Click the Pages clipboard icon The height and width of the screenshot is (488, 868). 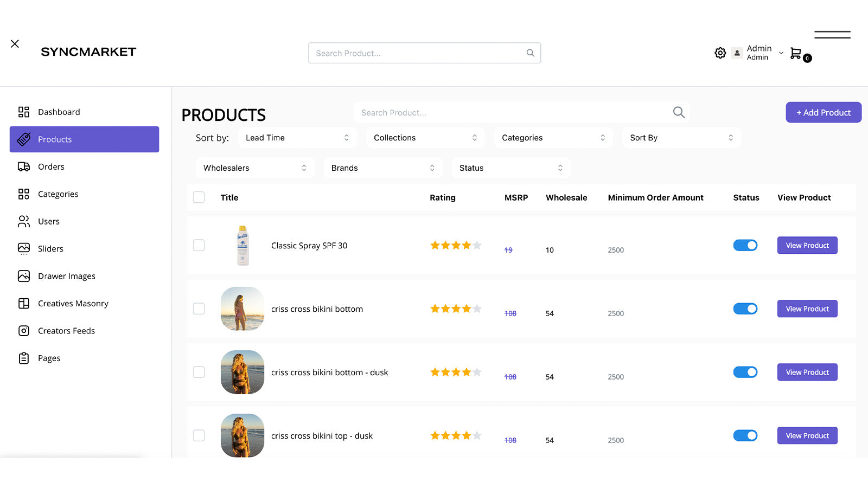(24, 358)
